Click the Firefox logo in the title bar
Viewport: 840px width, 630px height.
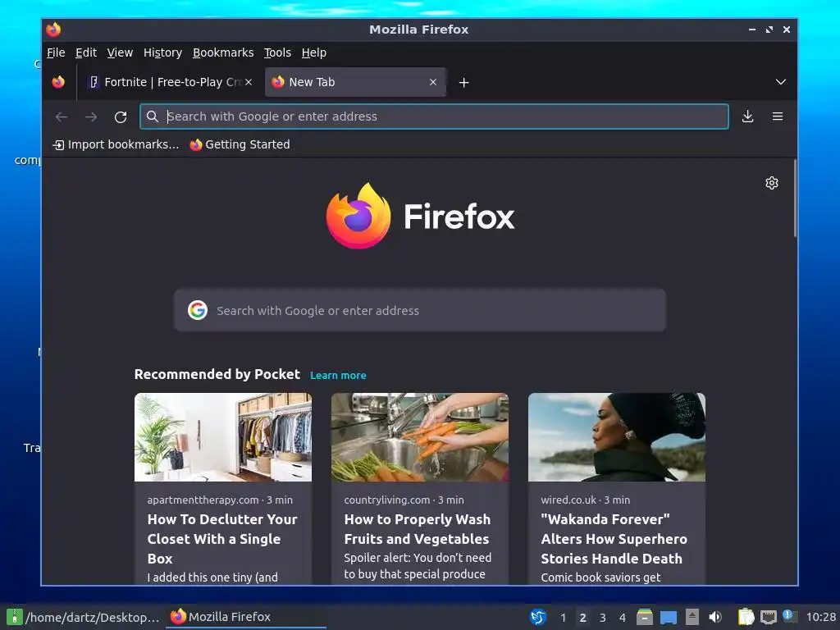click(53, 30)
